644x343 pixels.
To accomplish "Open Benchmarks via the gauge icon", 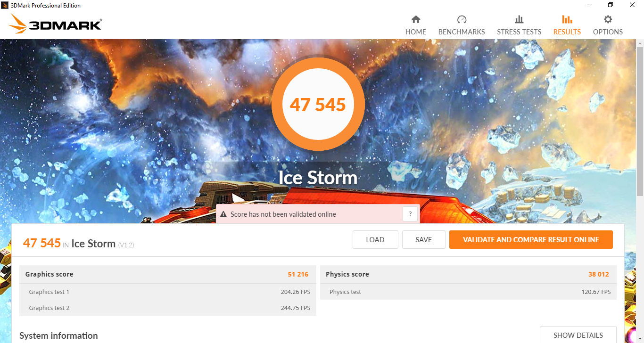I will click(x=462, y=19).
